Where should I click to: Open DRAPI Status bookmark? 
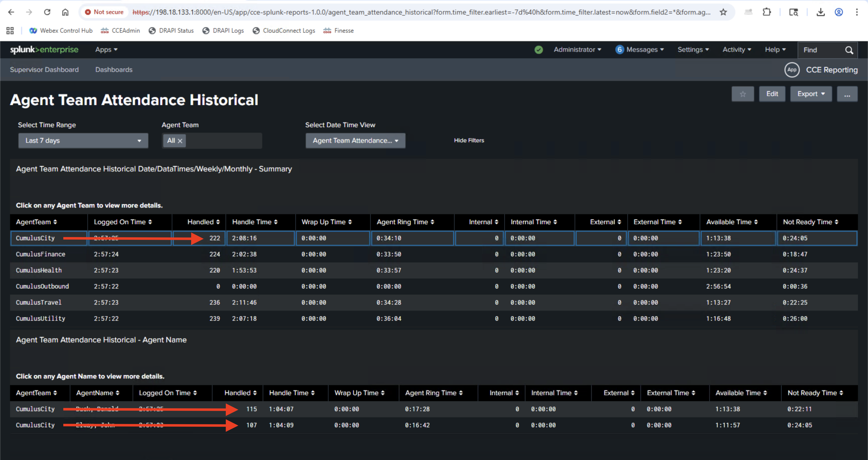pos(171,31)
